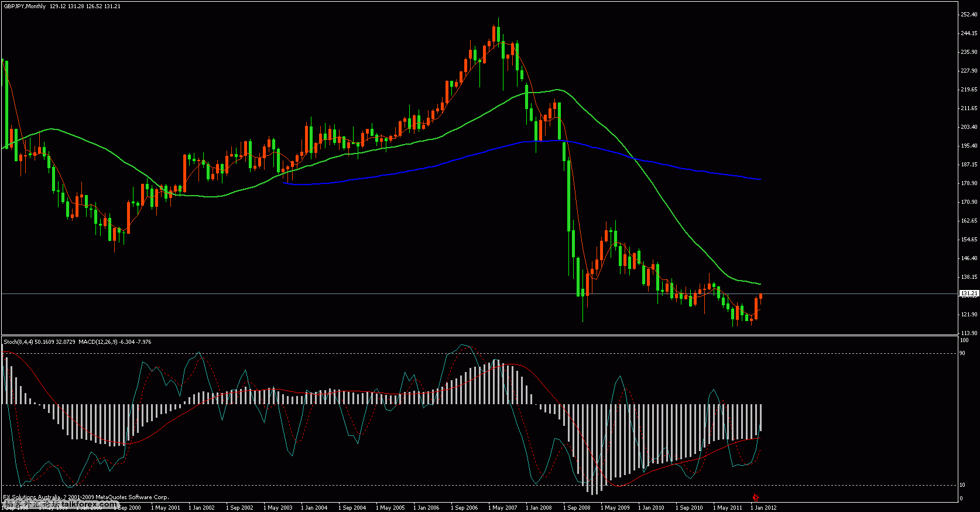
Task: Click the 1 Jan 2006 date label
Action: pos(426,508)
